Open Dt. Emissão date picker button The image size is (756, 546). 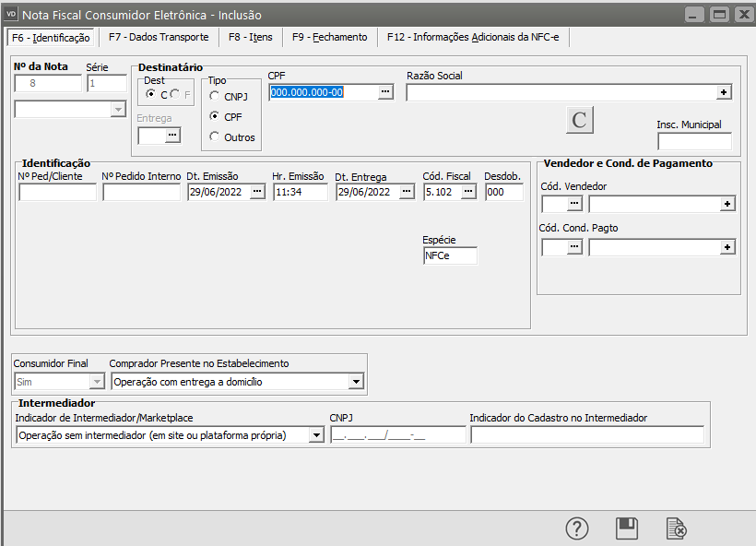pyautogui.click(x=257, y=192)
